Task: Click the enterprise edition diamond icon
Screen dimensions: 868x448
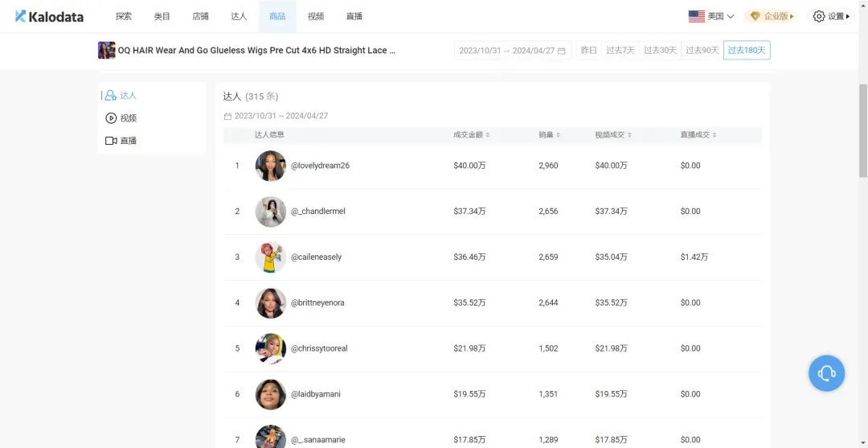Action: pyautogui.click(x=755, y=16)
